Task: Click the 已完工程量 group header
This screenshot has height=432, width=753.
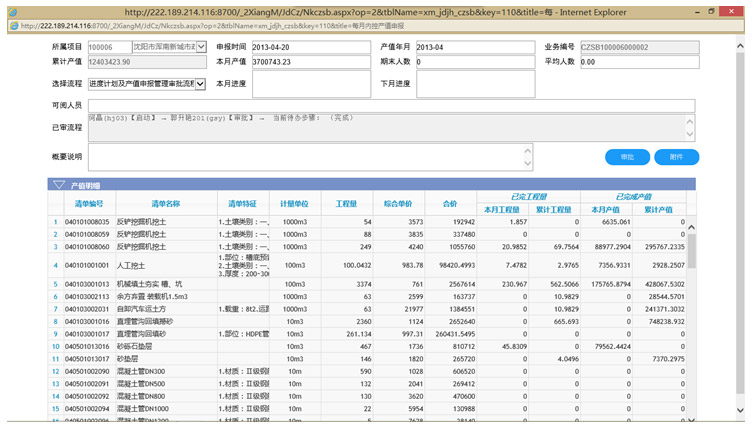Action: 529,196
